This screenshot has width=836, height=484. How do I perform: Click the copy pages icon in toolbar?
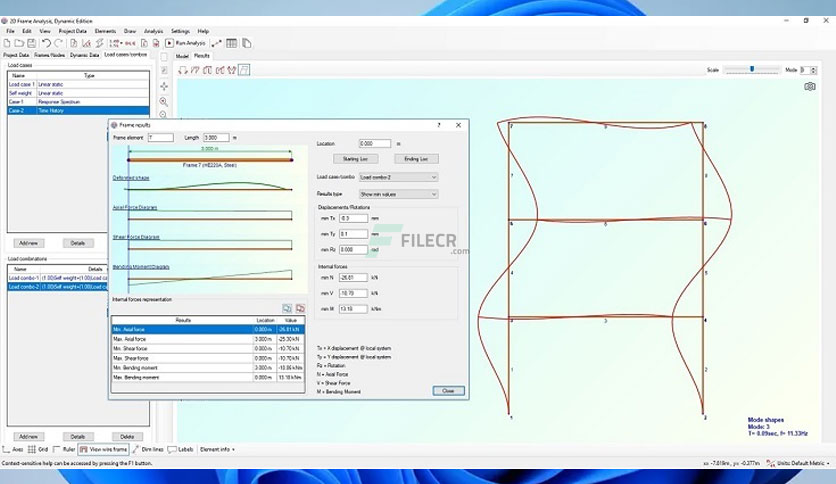point(246,43)
